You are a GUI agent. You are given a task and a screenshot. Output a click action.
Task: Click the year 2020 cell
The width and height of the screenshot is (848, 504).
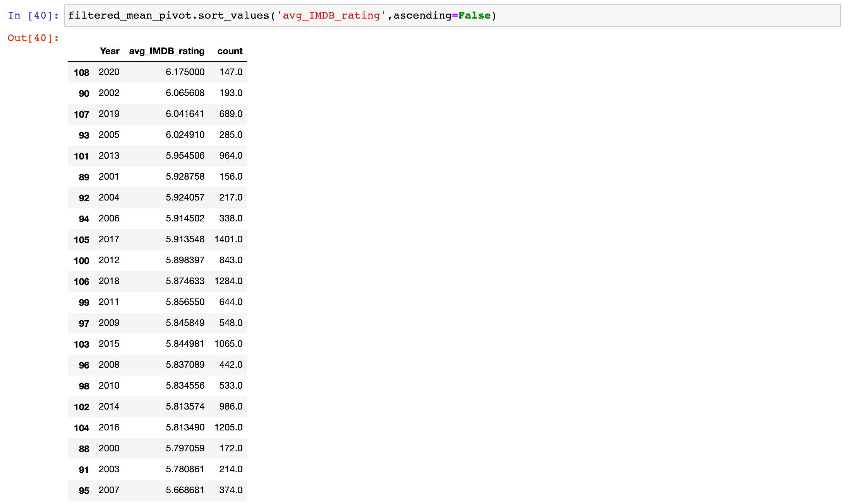click(109, 72)
